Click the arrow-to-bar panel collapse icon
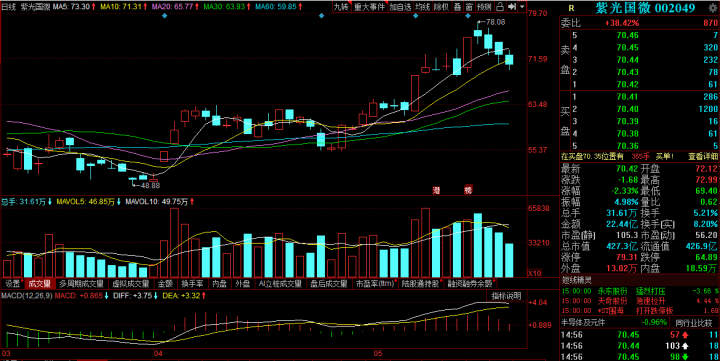 point(512,7)
